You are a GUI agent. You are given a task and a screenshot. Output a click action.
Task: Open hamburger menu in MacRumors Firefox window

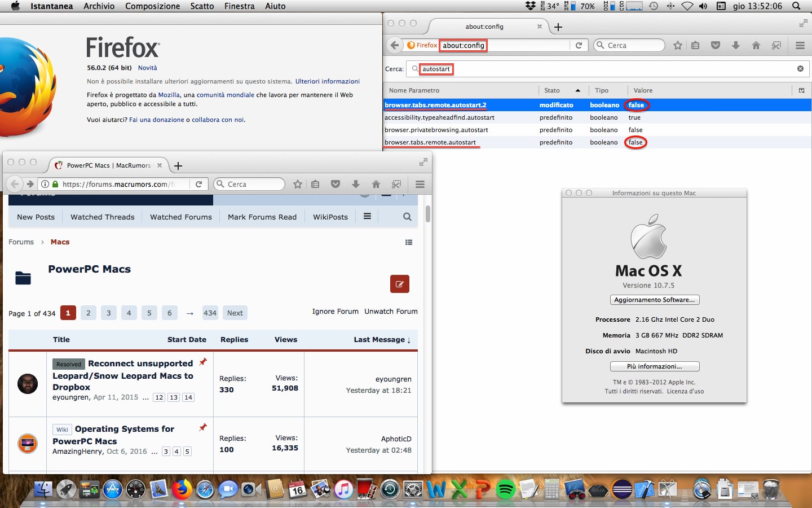tap(420, 184)
